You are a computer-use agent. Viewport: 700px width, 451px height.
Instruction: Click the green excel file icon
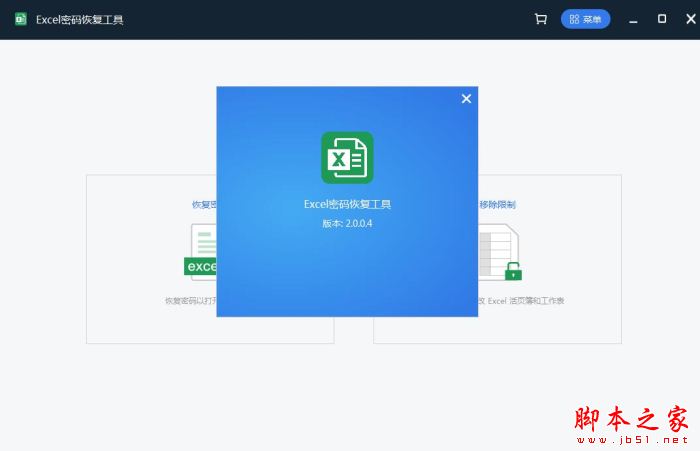click(200, 252)
